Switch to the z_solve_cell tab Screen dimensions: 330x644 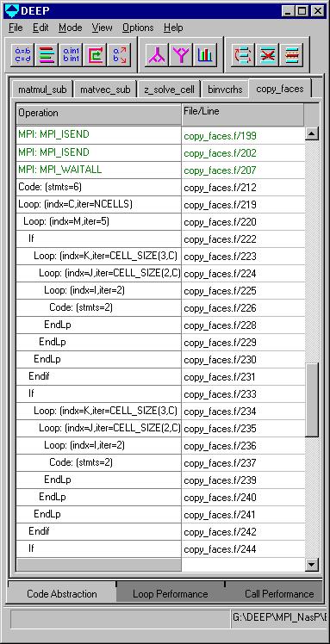(169, 90)
